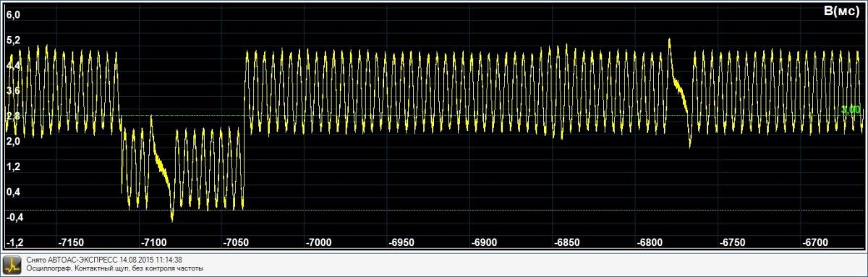Click the 2,8 voltage axis label
This screenshot has width=868, height=277.
[x=13, y=116]
